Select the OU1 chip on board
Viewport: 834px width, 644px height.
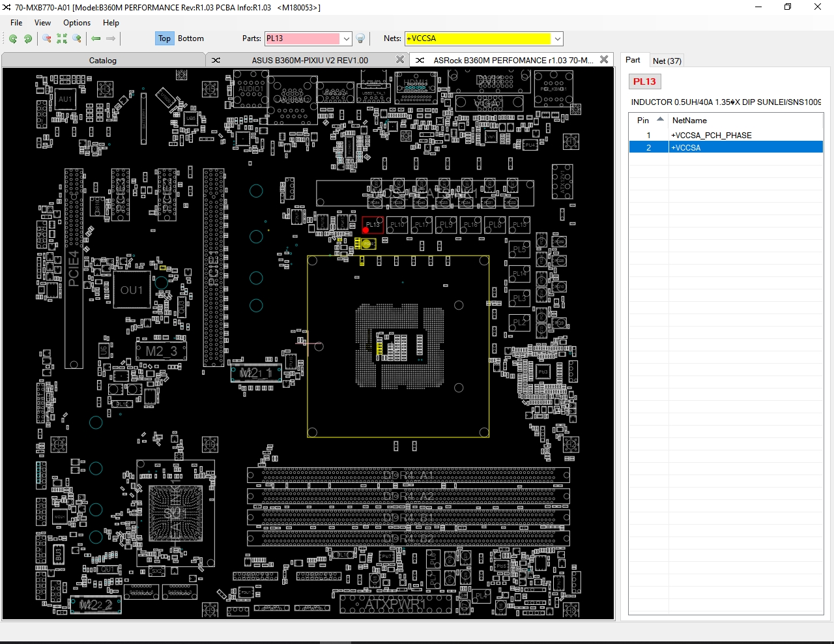coord(132,291)
